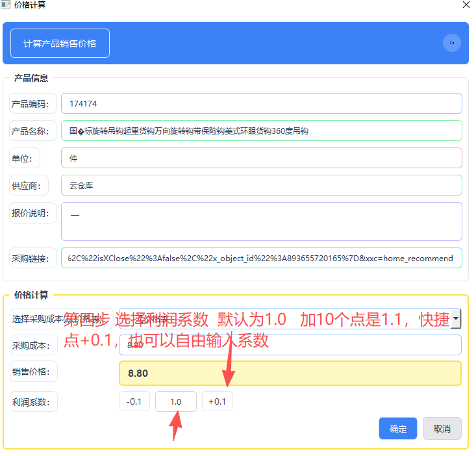Close the 价格计算 window
The width and height of the screenshot is (476, 456).
(466, 5)
